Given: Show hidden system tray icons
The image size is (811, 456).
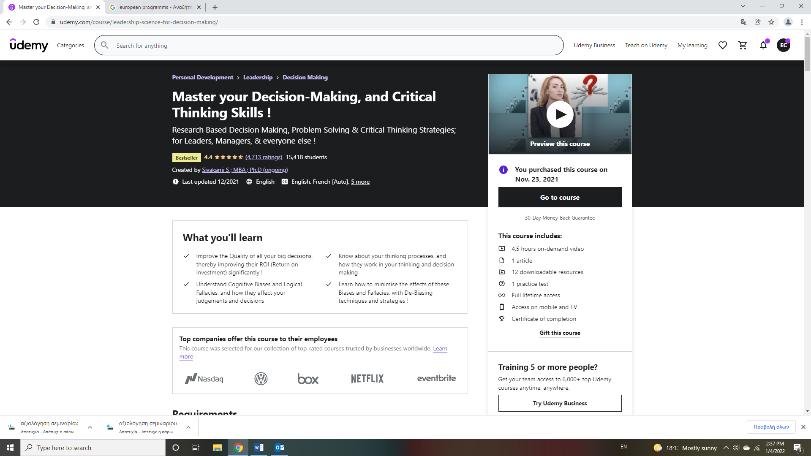Looking at the screenshot, I should [x=726, y=448].
